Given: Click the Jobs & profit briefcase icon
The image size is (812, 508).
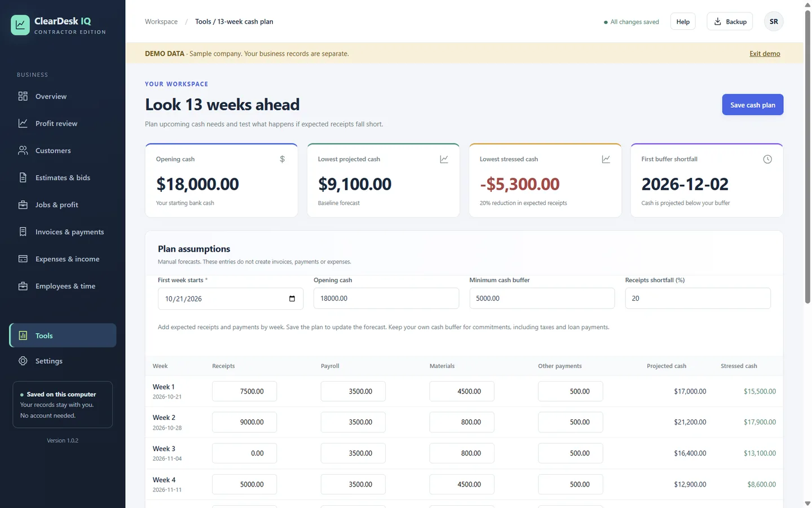Looking at the screenshot, I should (x=23, y=205).
